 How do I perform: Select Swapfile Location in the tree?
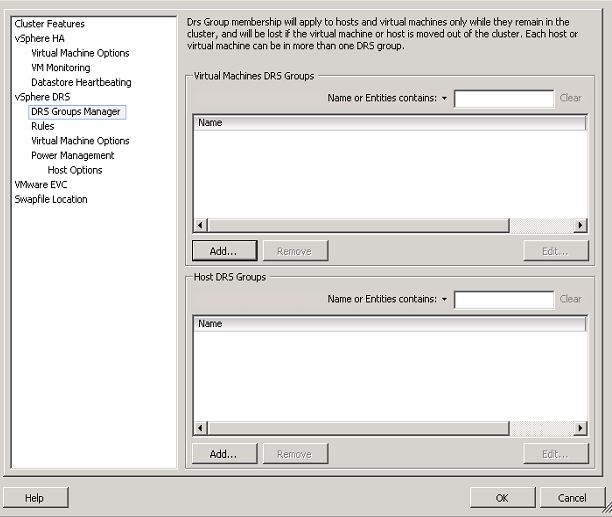pos(50,199)
